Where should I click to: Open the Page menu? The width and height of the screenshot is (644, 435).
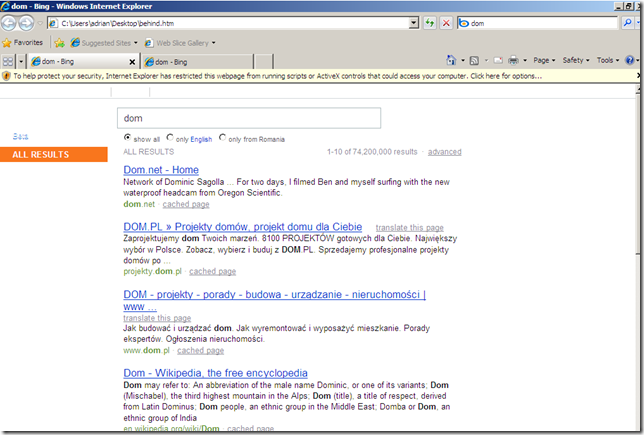[544, 60]
